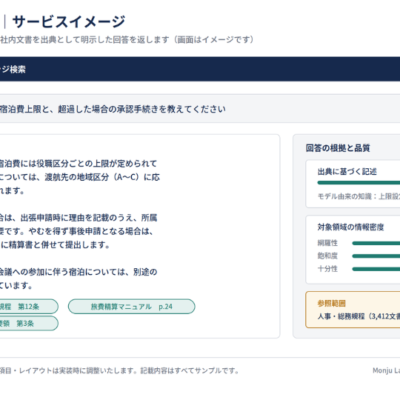Click the 人事・総務規程 document count text
The width and height of the screenshot is (400, 400).
tap(359, 316)
